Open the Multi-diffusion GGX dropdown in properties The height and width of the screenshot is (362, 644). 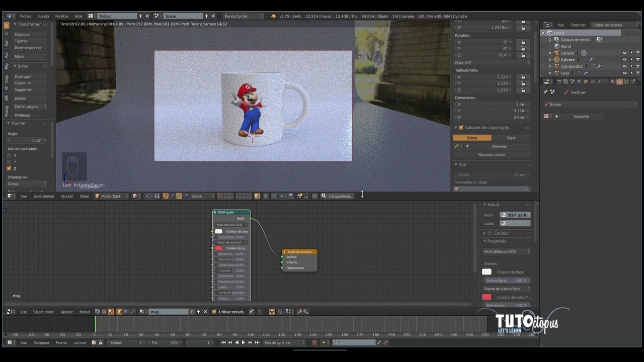(x=507, y=251)
